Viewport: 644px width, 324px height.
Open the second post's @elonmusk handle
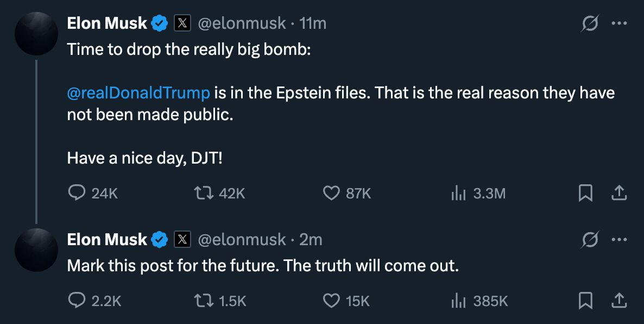click(x=241, y=240)
